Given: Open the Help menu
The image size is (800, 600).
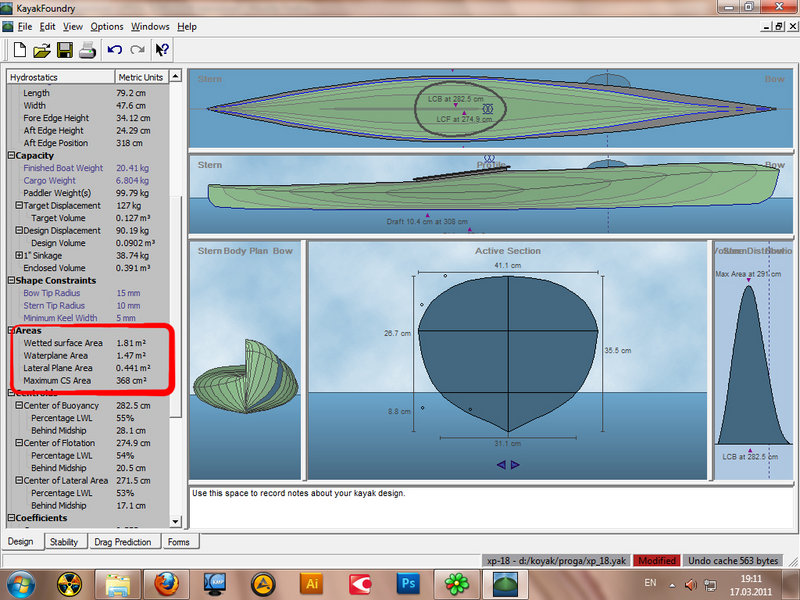Looking at the screenshot, I should tap(187, 27).
